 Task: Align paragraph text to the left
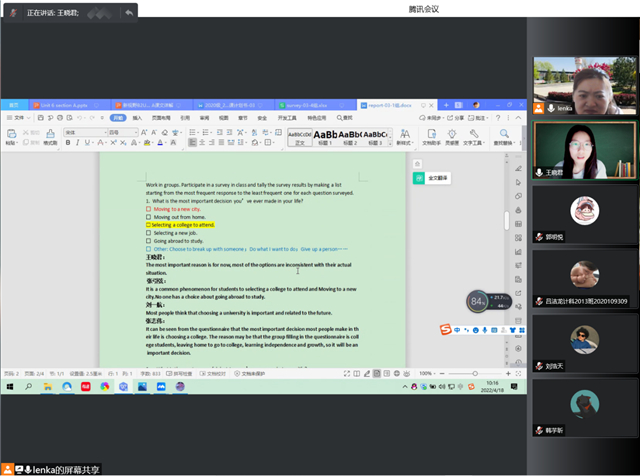(x=192, y=142)
